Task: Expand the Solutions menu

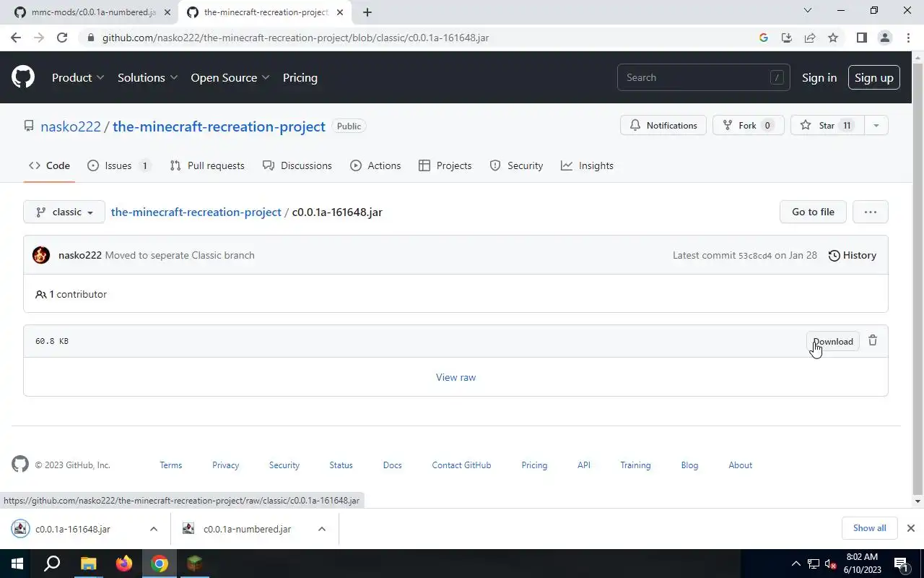Action: [x=148, y=77]
